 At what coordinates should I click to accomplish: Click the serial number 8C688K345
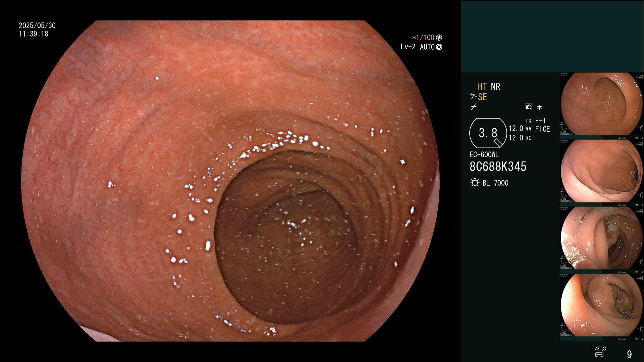[498, 166]
